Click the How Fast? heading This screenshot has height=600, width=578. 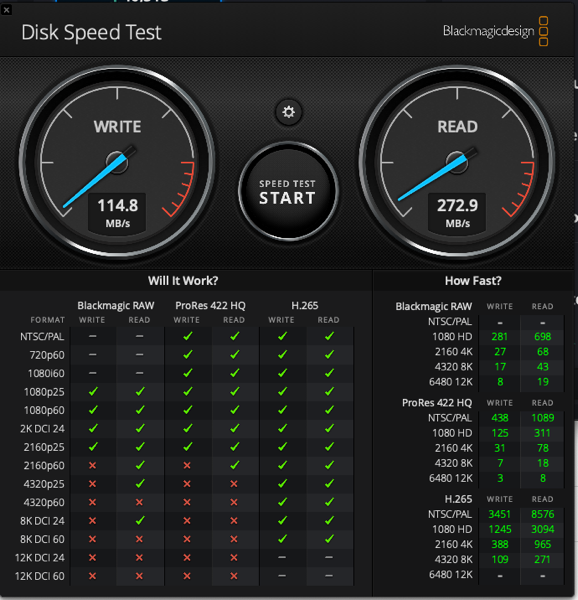[x=473, y=280]
